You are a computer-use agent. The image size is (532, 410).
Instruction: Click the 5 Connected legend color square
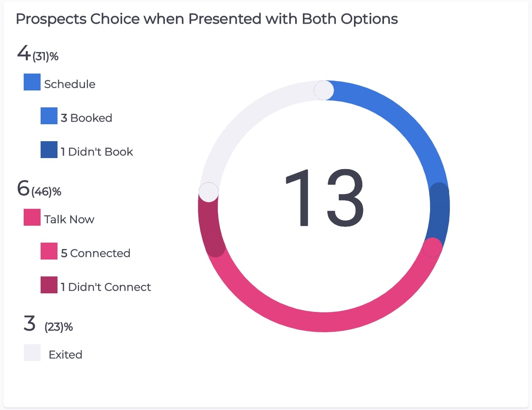pos(49,251)
